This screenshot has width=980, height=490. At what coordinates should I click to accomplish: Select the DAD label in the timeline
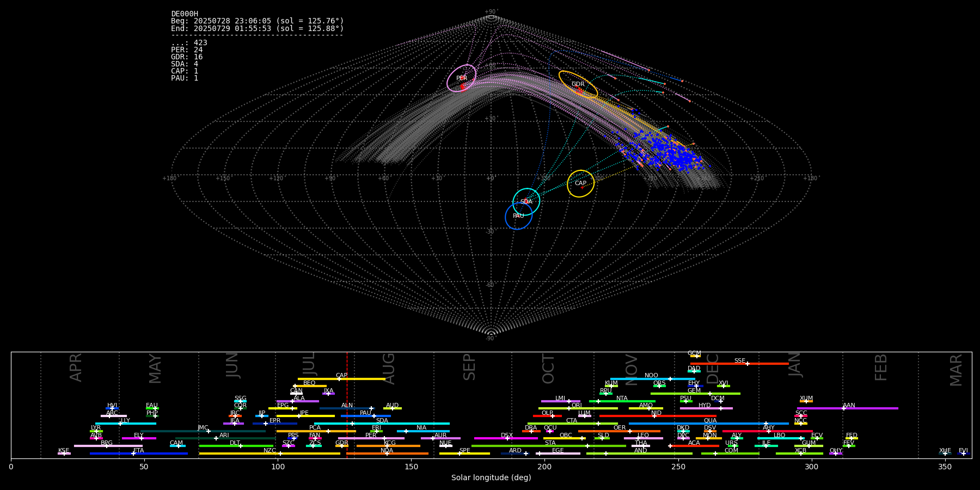[694, 369]
